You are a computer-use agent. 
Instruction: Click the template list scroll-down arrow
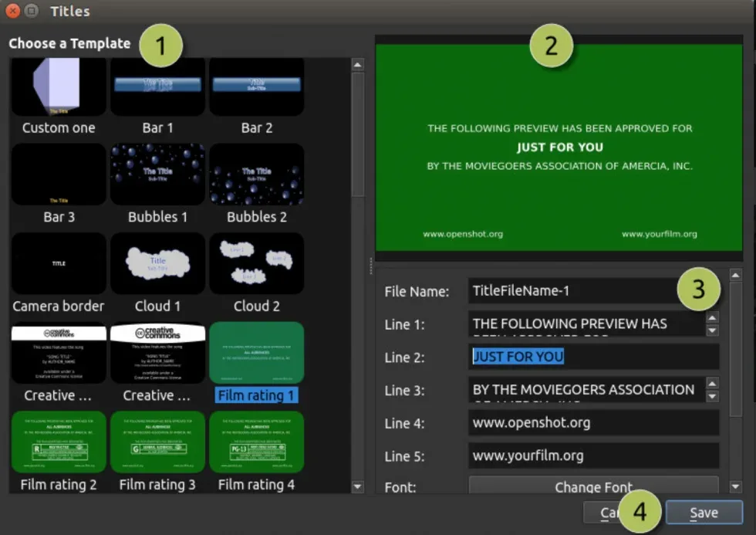(358, 486)
